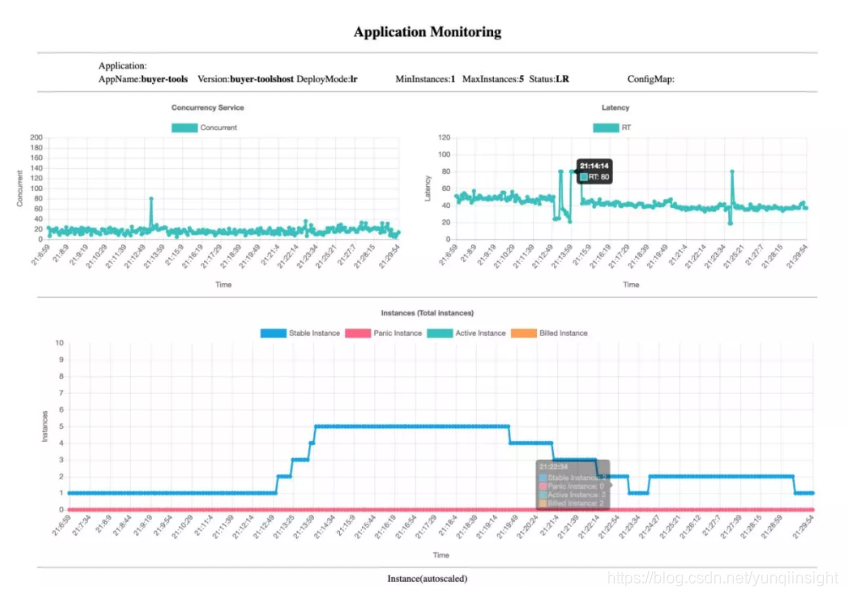The height and width of the screenshot is (596, 848).
Task: Click the MinInstances:1 field
Action: point(425,79)
